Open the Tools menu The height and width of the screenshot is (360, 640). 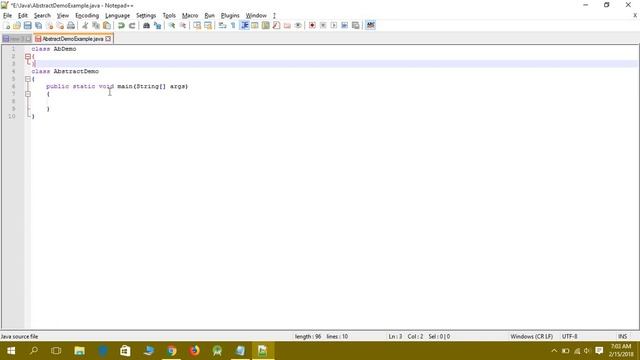[x=169, y=16]
